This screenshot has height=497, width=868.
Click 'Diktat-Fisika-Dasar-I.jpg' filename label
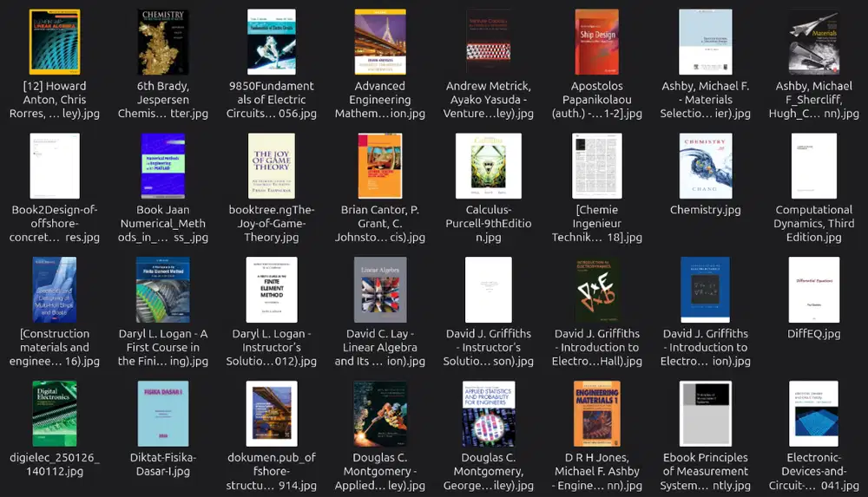coord(163,464)
